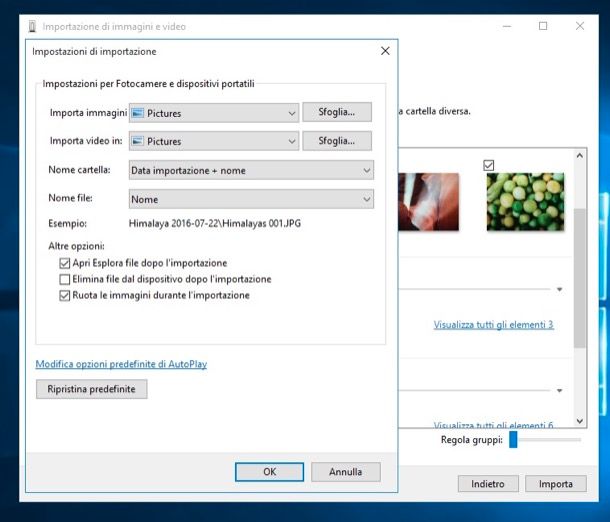The height and width of the screenshot is (522, 610).
Task: Cancel the dialog with Annulla
Action: coord(345,471)
